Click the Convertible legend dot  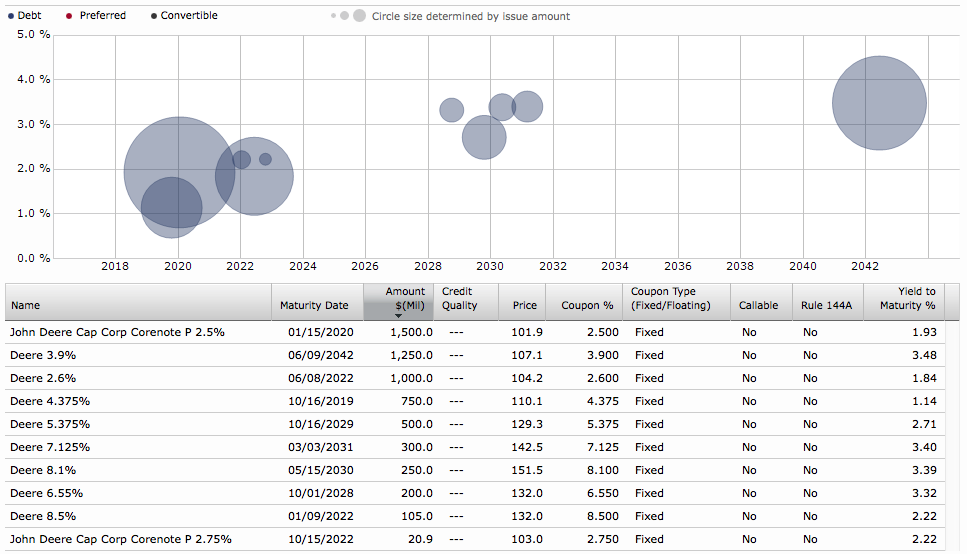[x=154, y=16]
